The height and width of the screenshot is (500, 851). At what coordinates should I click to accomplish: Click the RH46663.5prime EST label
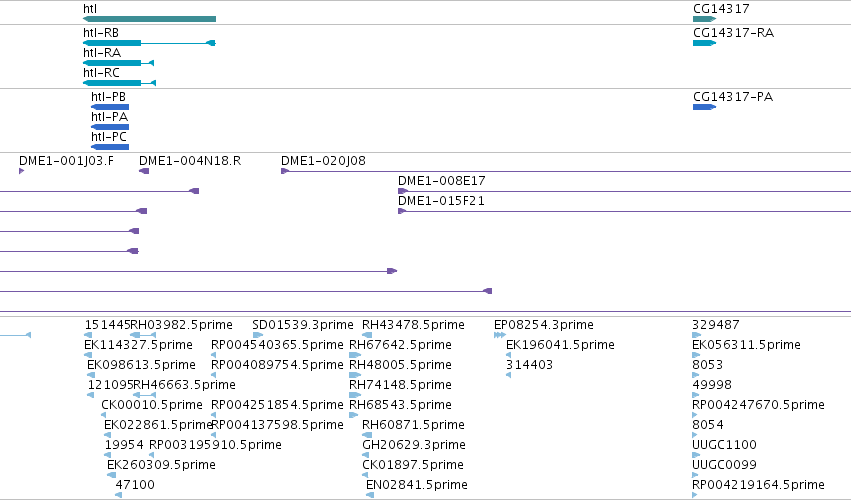click(x=185, y=385)
